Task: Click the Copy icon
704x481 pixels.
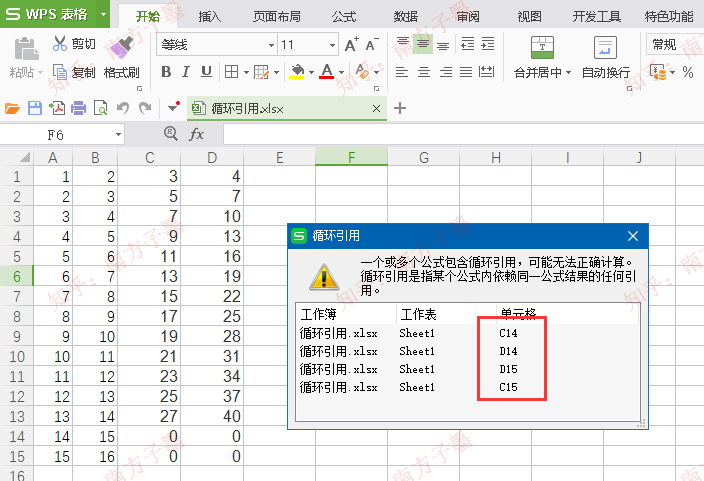Action: 60,72
